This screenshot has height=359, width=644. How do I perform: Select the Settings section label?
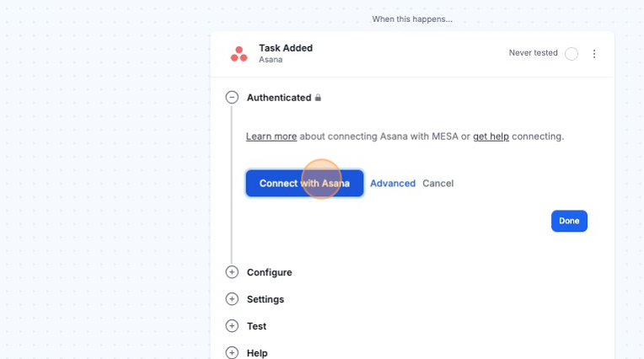point(265,299)
